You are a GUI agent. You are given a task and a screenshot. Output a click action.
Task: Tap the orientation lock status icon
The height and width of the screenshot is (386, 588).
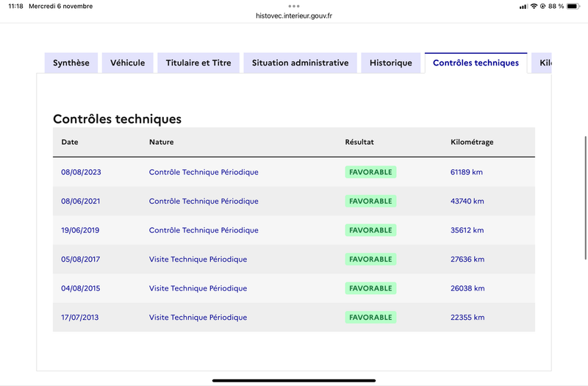[542, 6]
